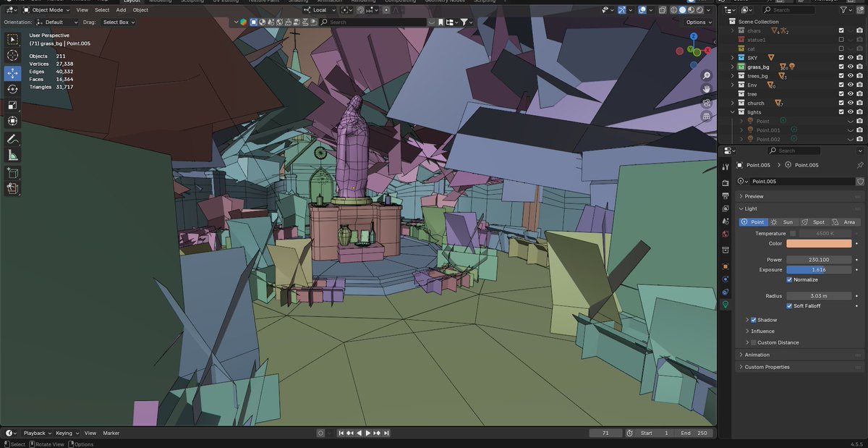This screenshot has height=448, width=868.
Task: Open the viewport Object menu
Action: [140, 10]
